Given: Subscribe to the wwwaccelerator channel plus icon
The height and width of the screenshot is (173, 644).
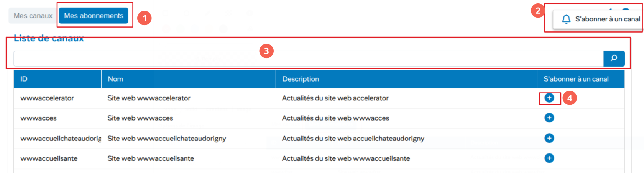Looking at the screenshot, I should (x=549, y=98).
